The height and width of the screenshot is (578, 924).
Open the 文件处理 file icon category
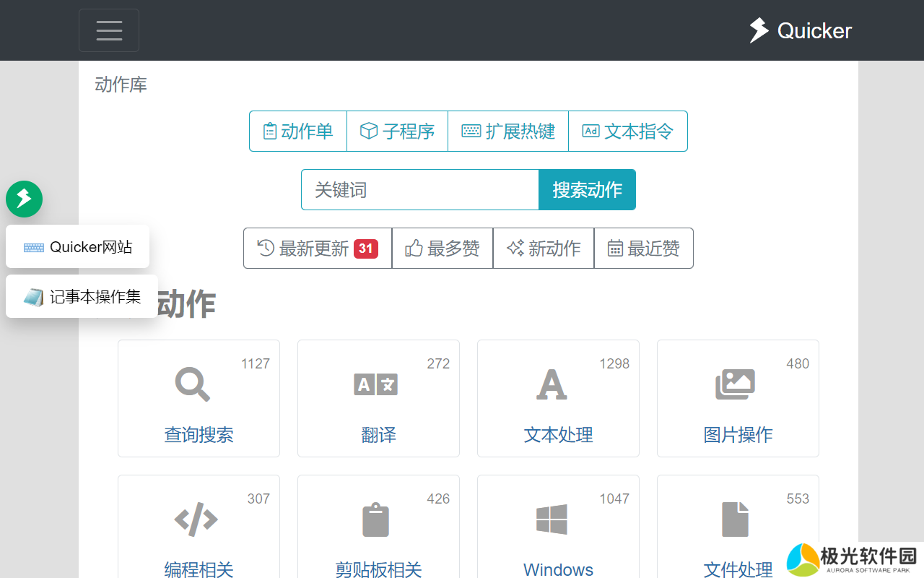point(735,519)
